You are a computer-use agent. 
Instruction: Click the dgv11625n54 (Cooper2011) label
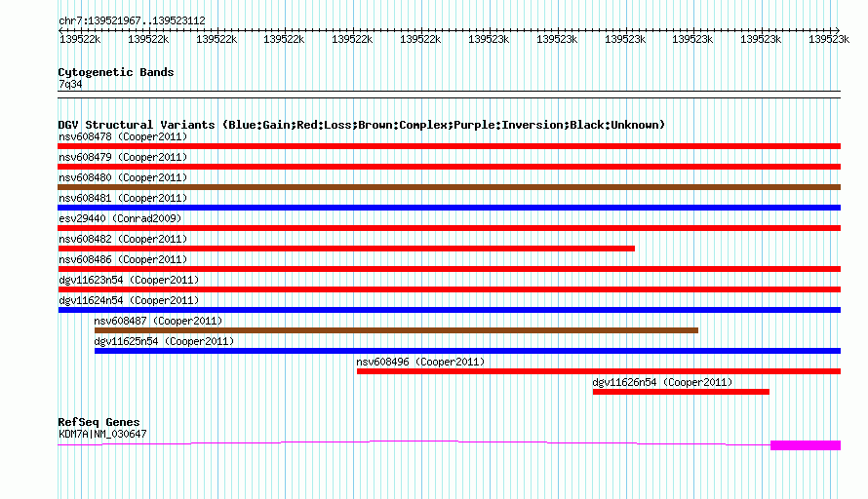point(164,341)
